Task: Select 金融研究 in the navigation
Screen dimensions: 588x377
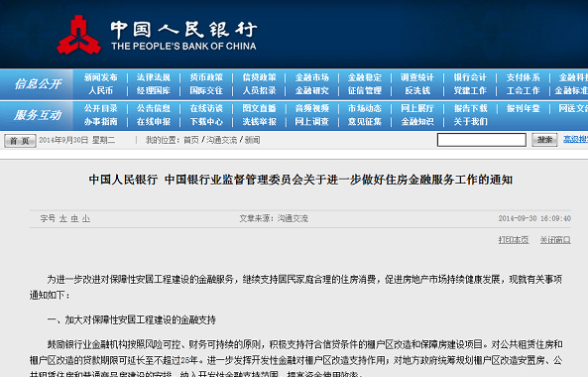Action: [312, 91]
